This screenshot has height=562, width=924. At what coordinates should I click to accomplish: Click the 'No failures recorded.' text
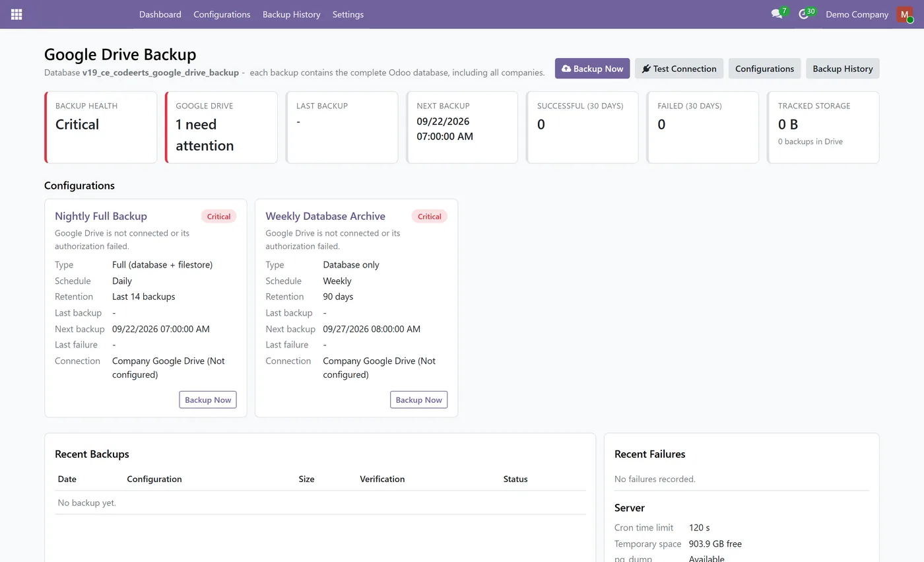[655, 479]
